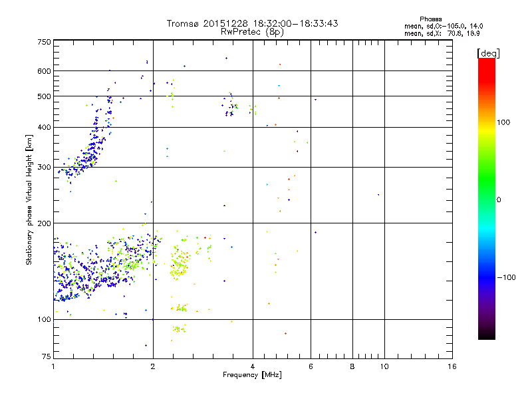This screenshot has width=532, height=399.
Task: Click the y-axis tick label '300'
Action: (44, 168)
